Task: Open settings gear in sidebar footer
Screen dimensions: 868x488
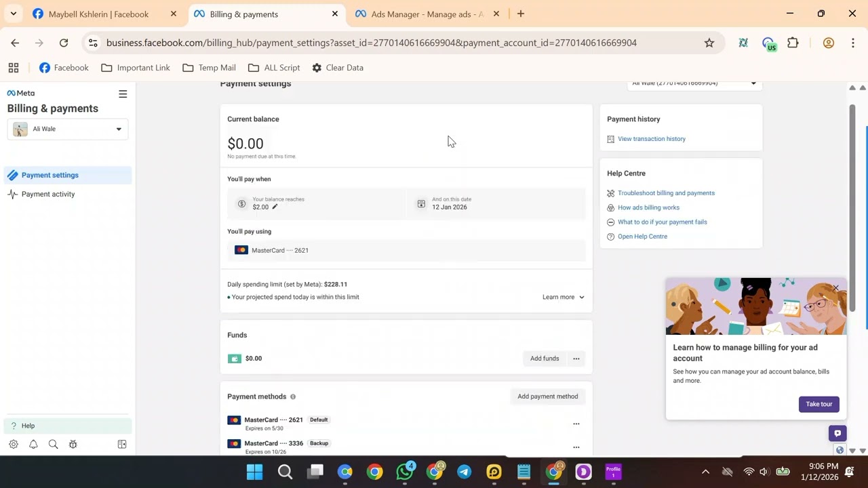Action: coord(14,445)
